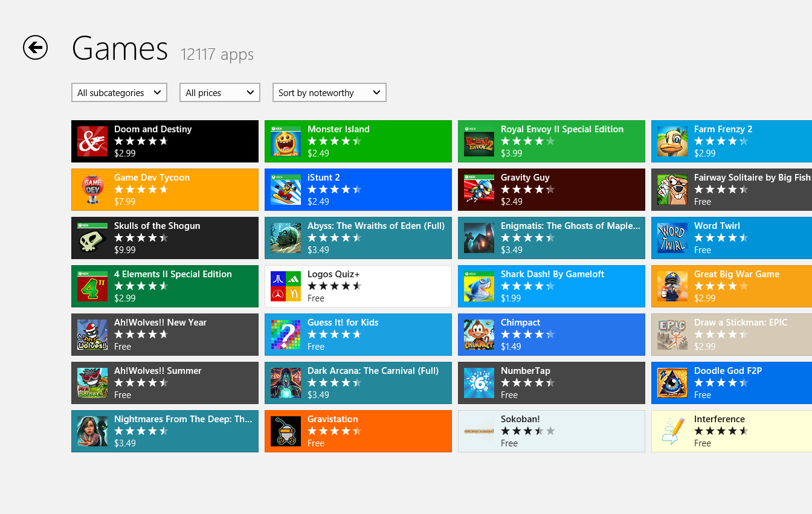Open the Sort by noteworthy dropdown
Viewport: 812px width, 514px height.
coord(329,92)
